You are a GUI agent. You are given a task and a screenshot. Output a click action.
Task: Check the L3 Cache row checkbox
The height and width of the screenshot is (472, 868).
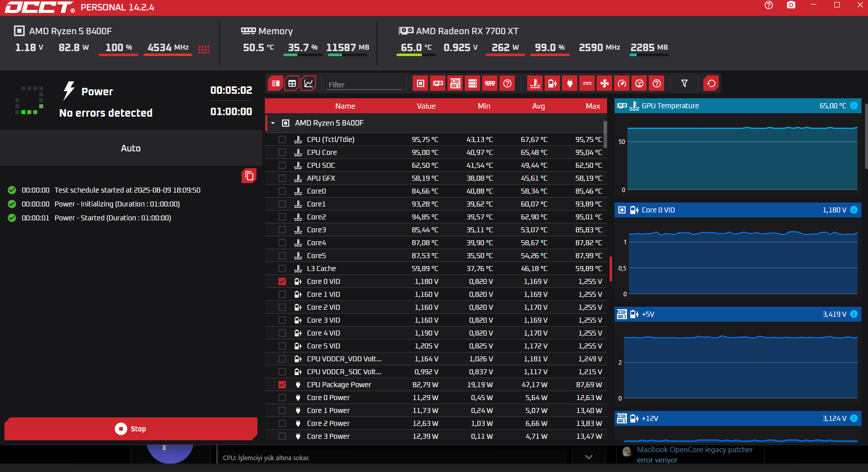(x=282, y=269)
